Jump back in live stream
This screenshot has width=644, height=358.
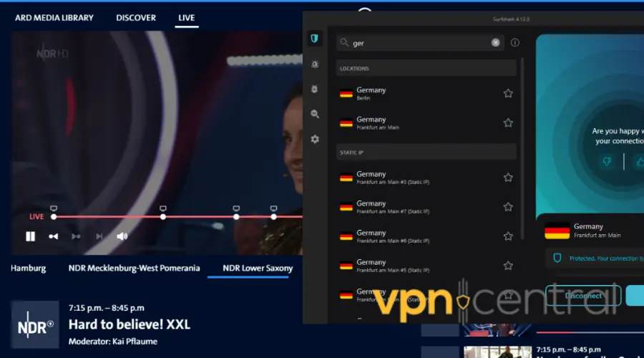(54, 236)
